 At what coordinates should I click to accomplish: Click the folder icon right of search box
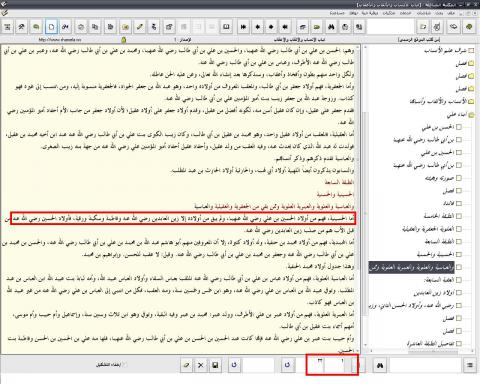pos(423,27)
